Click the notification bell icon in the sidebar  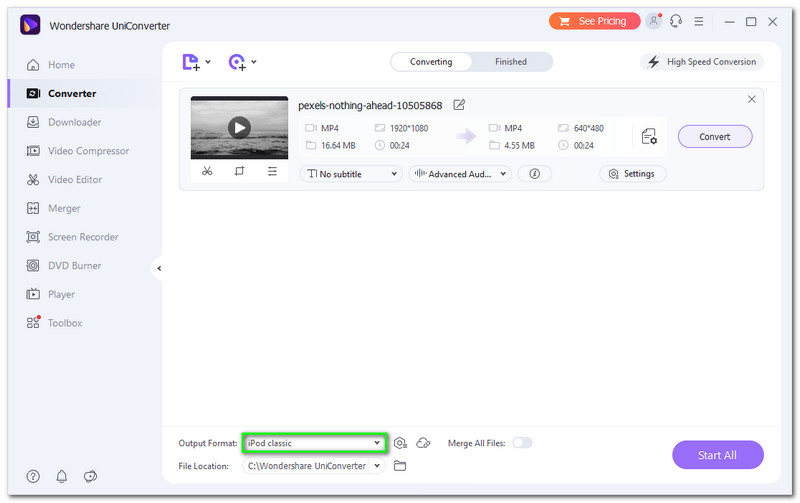point(62,476)
